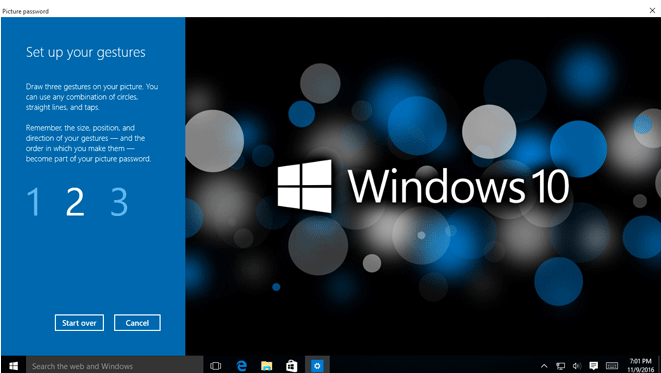Click the Start over button

pos(79,323)
